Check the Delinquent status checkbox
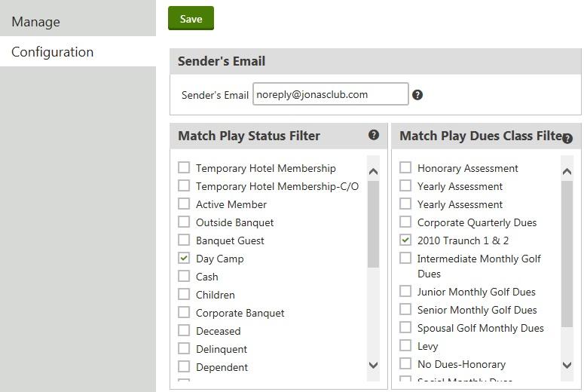 pyautogui.click(x=184, y=348)
